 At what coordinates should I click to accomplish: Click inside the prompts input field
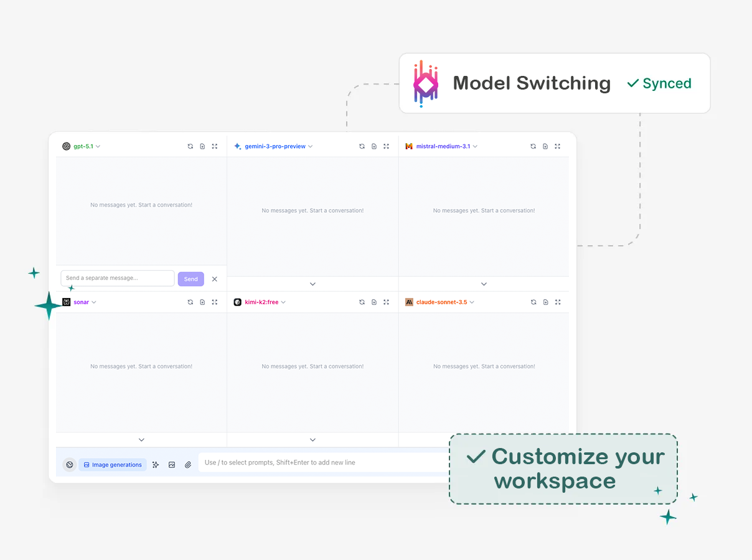pyautogui.click(x=324, y=462)
